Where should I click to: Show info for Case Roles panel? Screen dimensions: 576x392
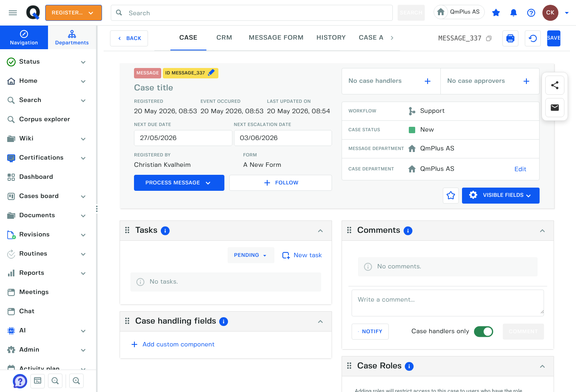click(x=409, y=366)
